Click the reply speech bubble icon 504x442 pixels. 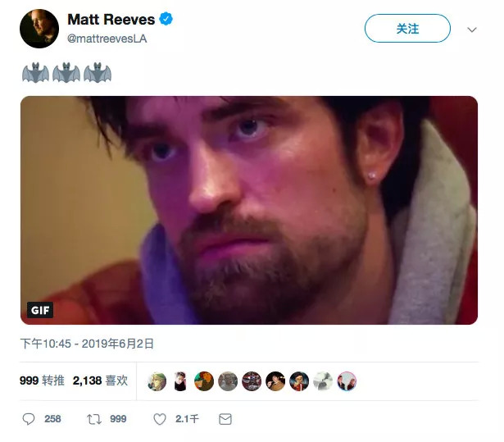point(29,419)
